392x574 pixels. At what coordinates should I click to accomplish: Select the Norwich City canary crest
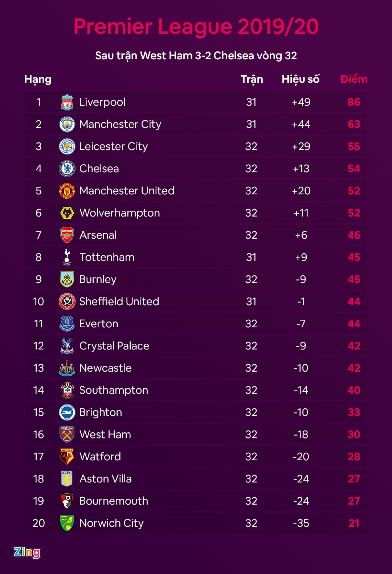point(67,523)
